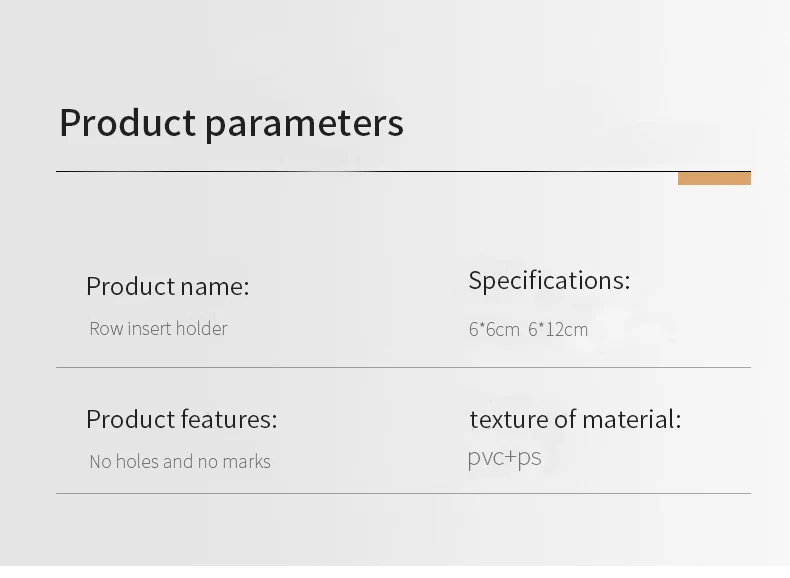Click the "pvc+ps" material value
Image resolution: width=790 pixels, height=578 pixels.
click(x=504, y=458)
